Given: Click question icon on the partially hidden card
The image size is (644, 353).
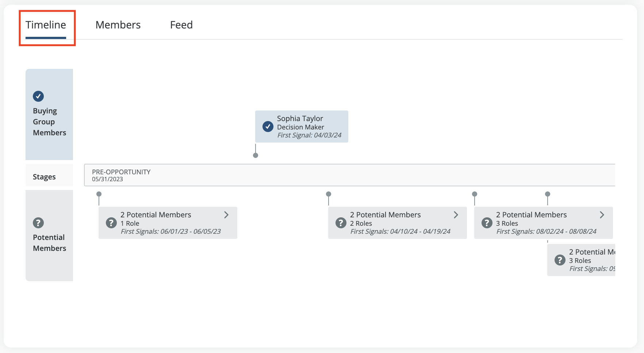Looking at the screenshot, I should [560, 260].
